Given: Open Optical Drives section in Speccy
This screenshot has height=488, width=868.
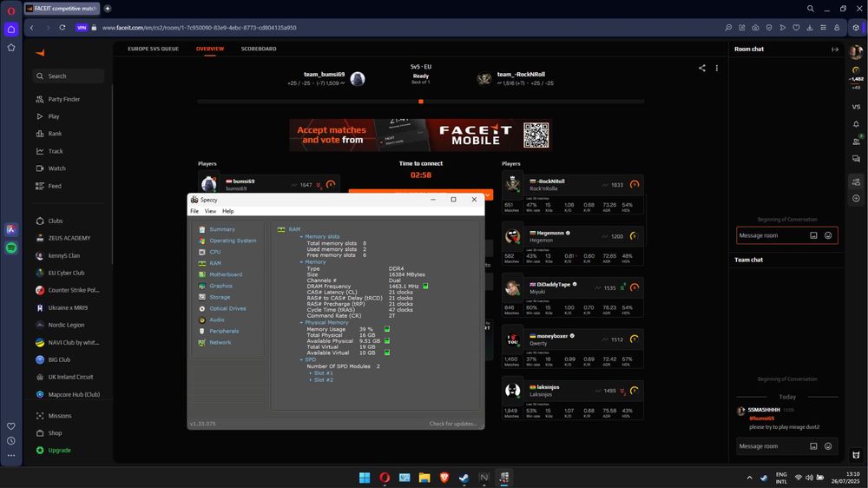Looking at the screenshot, I should point(227,308).
